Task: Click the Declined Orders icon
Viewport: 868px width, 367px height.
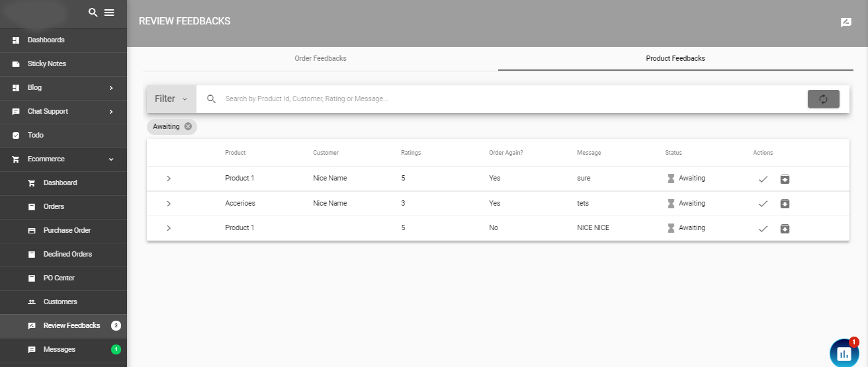Action: [32, 255]
